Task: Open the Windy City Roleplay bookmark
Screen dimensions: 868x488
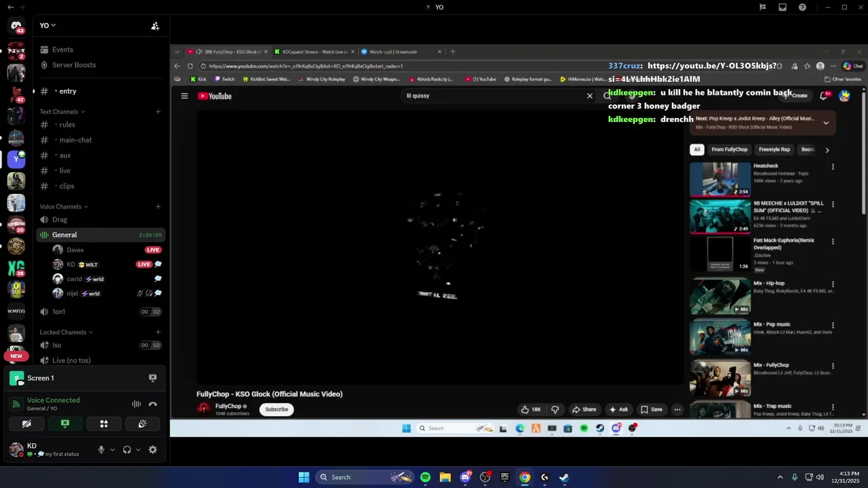Action: [x=321, y=79]
